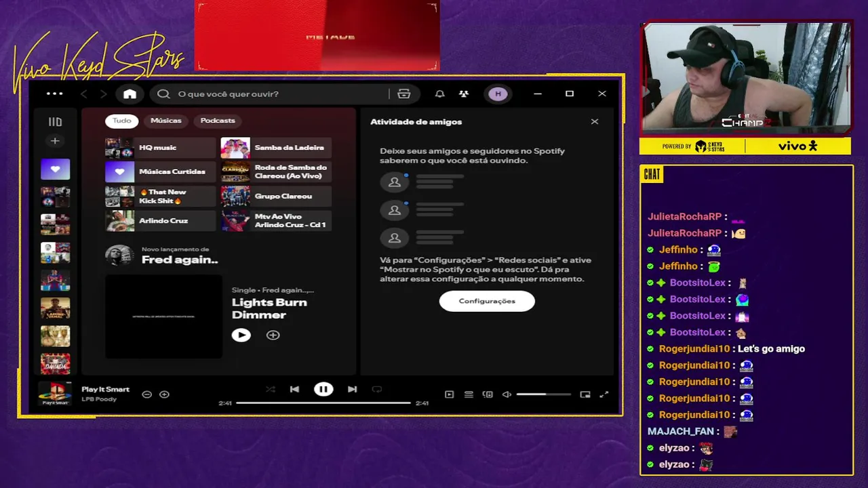Open the Play It Smart song title
The height and width of the screenshot is (488, 868).
pos(105,389)
